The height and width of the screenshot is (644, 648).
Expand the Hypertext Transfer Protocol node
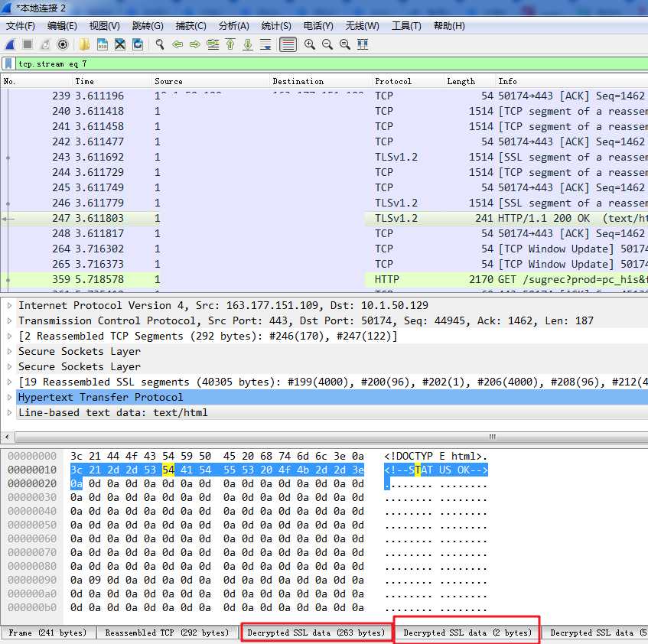9,398
